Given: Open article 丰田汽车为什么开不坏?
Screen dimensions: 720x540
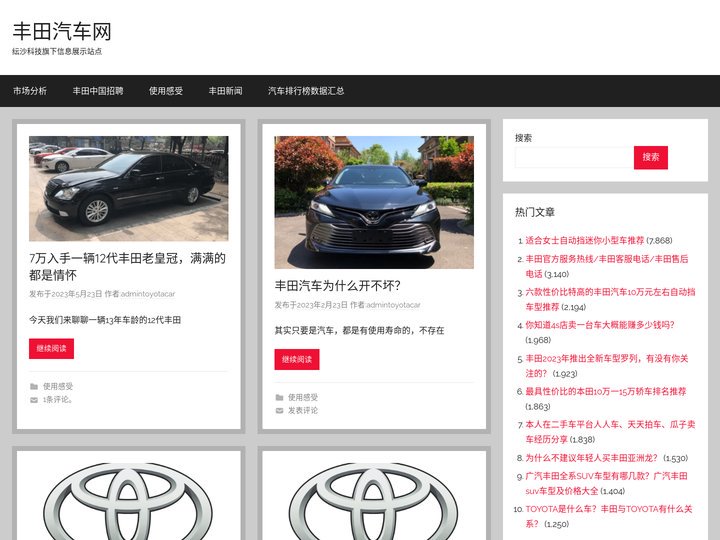Looking at the screenshot, I should 338,286.
